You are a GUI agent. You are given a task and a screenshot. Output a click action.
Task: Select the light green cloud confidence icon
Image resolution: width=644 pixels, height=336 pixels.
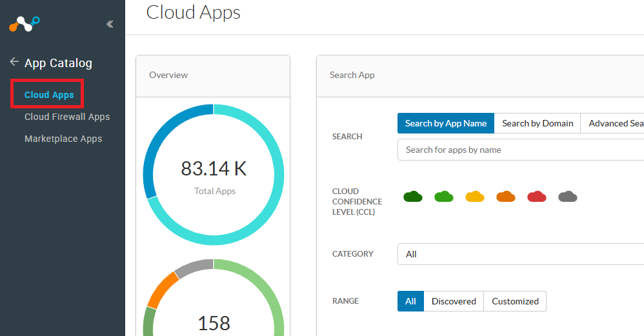(444, 197)
